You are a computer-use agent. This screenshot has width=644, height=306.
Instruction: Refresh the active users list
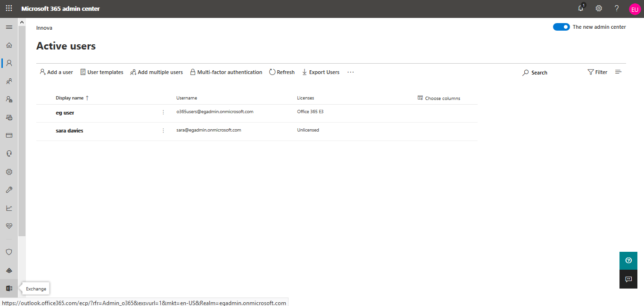(x=282, y=72)
